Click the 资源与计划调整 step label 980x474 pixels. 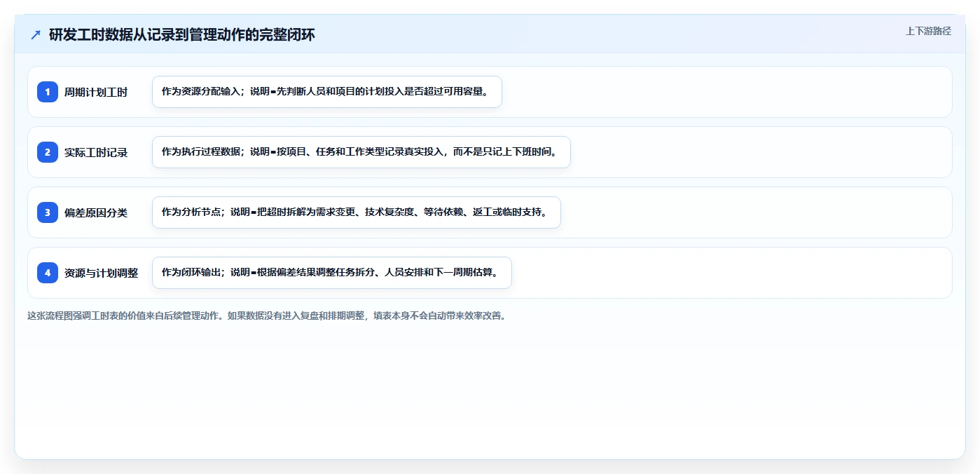click(102, 273)
